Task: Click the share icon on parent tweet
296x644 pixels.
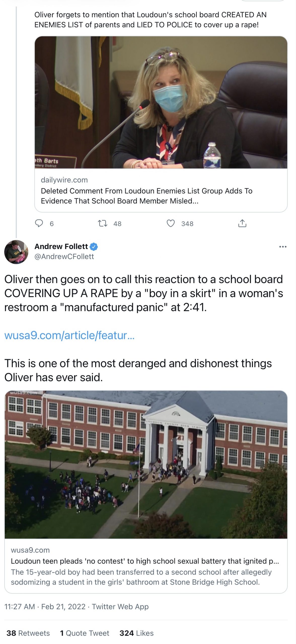Action: point(242,223)
